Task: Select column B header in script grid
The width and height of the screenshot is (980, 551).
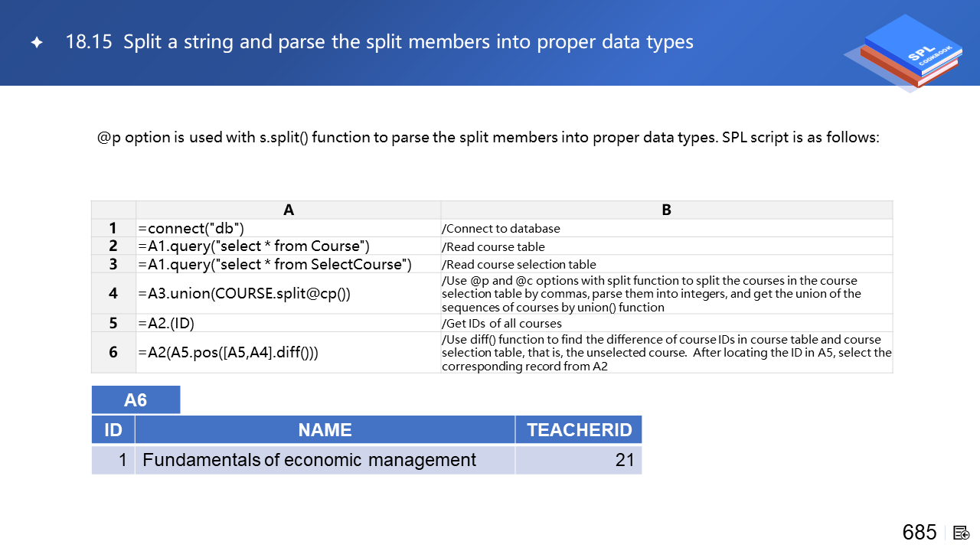Action: coord(666,210)
